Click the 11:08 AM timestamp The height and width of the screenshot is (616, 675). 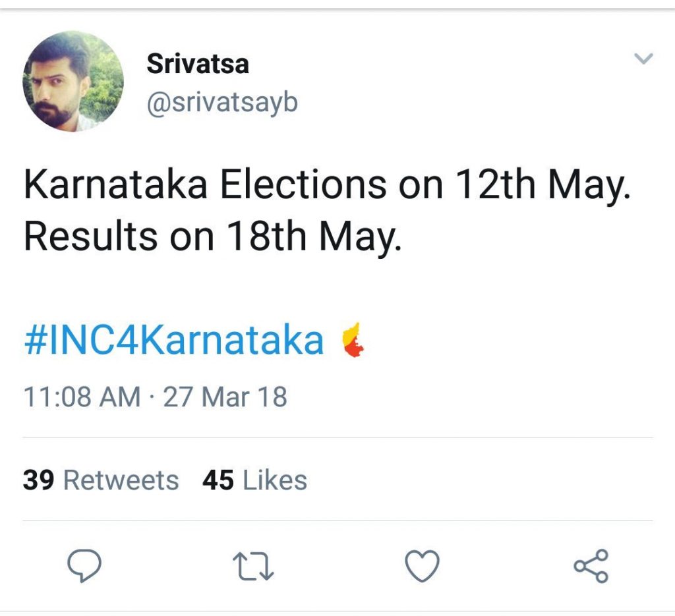click(82, 397)
